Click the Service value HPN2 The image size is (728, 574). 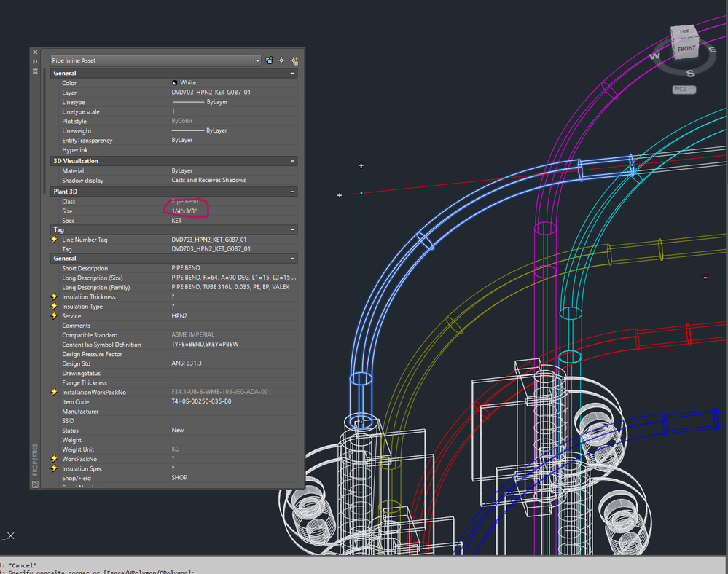(x=179, y=316)
